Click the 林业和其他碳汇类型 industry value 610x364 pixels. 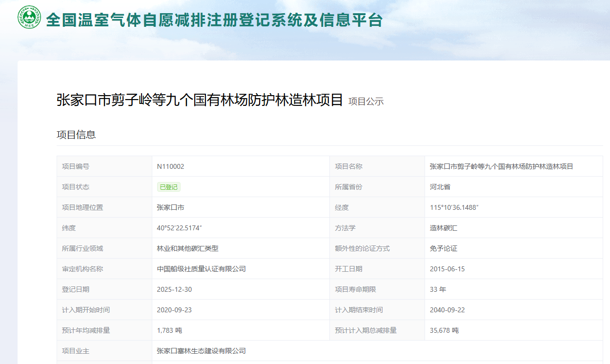(x=187, y=248)
